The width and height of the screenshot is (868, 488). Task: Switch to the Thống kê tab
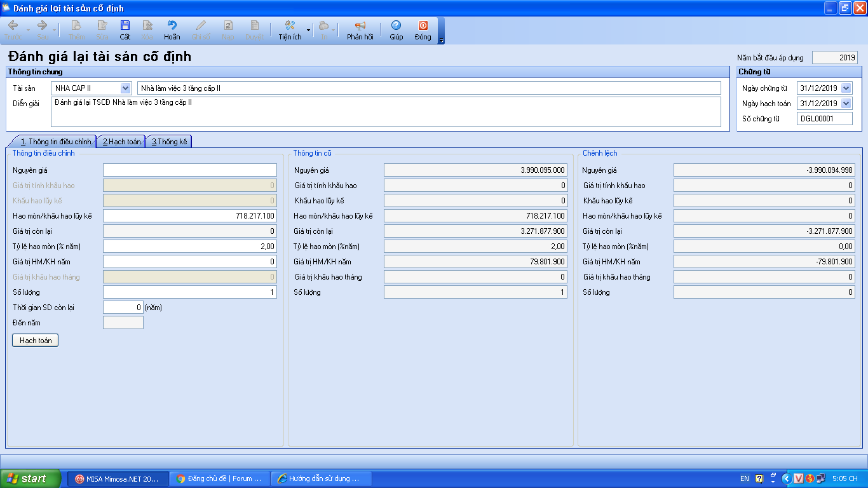coord(169,142)
